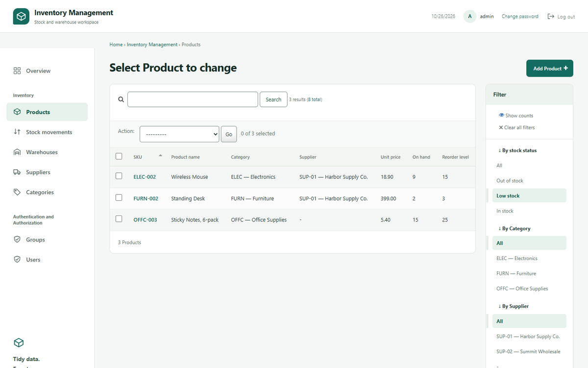Viewport: 588px width, 368px height.
Task: Collapse the By stock status filter section
Action: pyautogui.click(x=517, y=151)
